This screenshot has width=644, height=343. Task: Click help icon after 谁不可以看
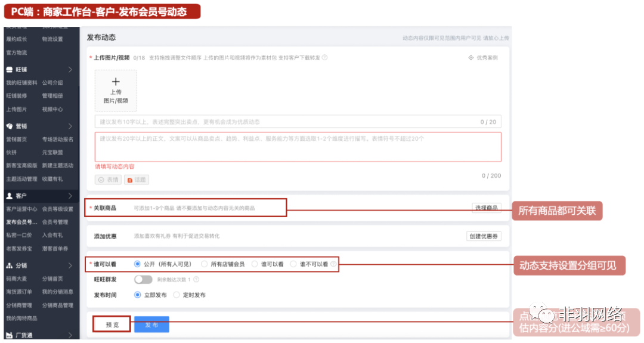click(x=334, y=264)
